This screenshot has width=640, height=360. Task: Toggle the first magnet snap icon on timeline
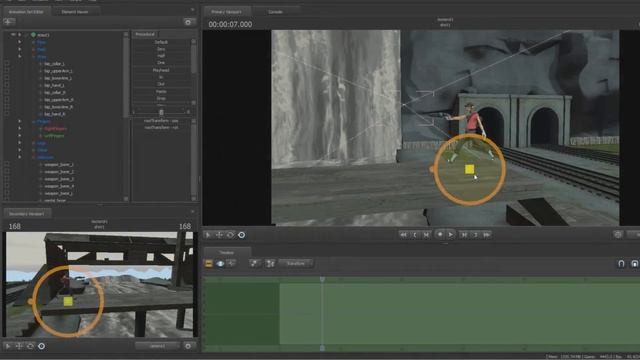621,264
